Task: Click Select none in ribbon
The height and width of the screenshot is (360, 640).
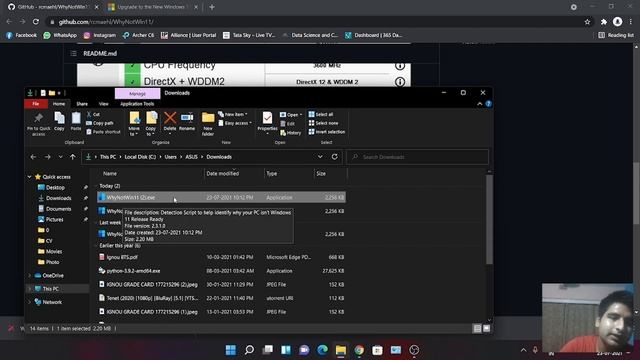Action: pyautogui.click(x=323, y=123)
